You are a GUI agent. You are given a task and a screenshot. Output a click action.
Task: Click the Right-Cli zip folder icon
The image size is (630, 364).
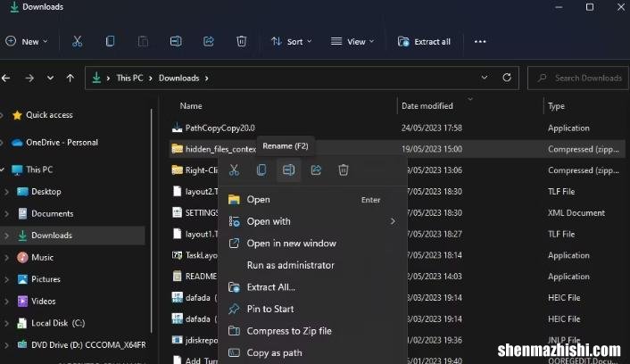[x=178, y=170]
